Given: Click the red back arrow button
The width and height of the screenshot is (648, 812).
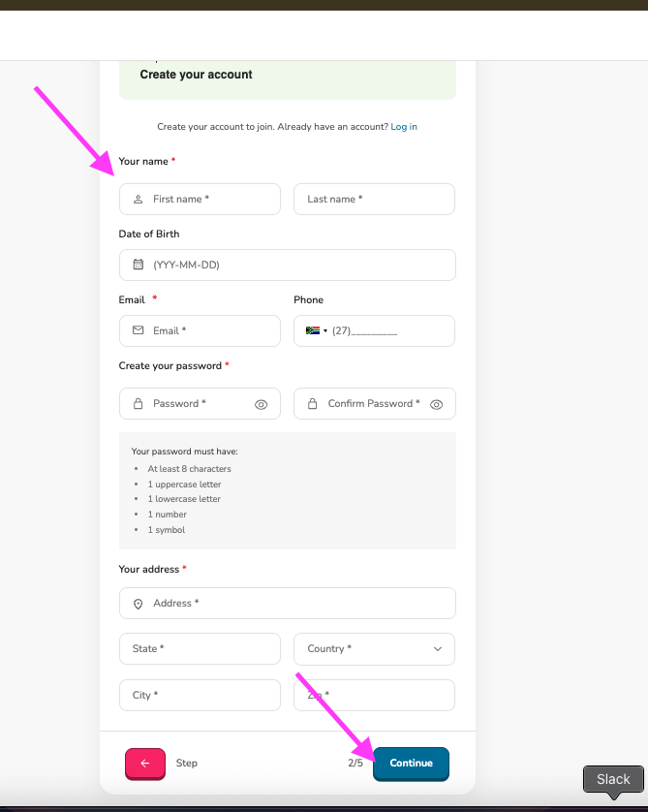Looking at the screenshot, I should [145, 764].
